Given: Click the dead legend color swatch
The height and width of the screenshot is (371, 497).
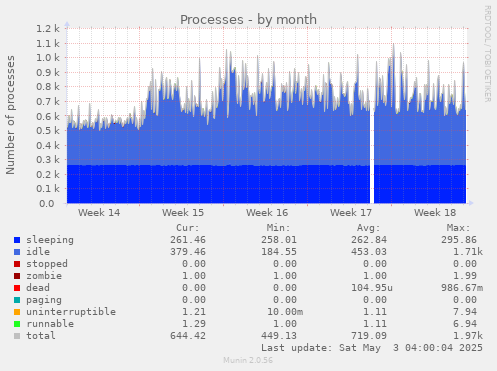Looking at the screenshot, I should tap(17, 288).
